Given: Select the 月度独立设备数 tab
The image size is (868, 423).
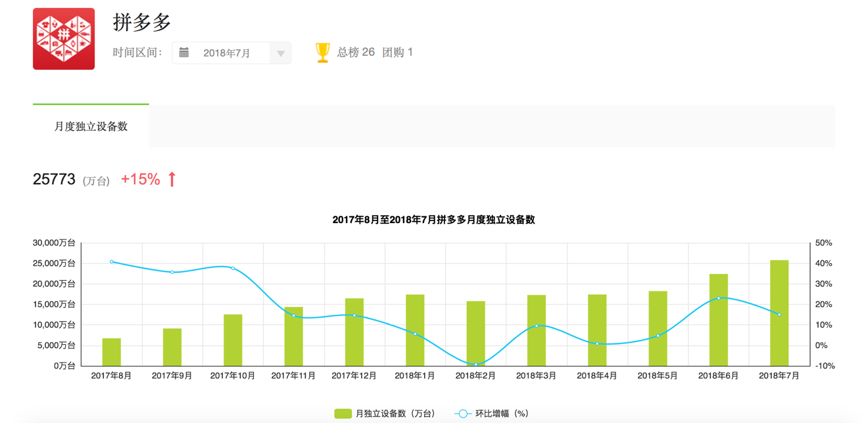Looking at the screenshot, I should coord(91,126).
